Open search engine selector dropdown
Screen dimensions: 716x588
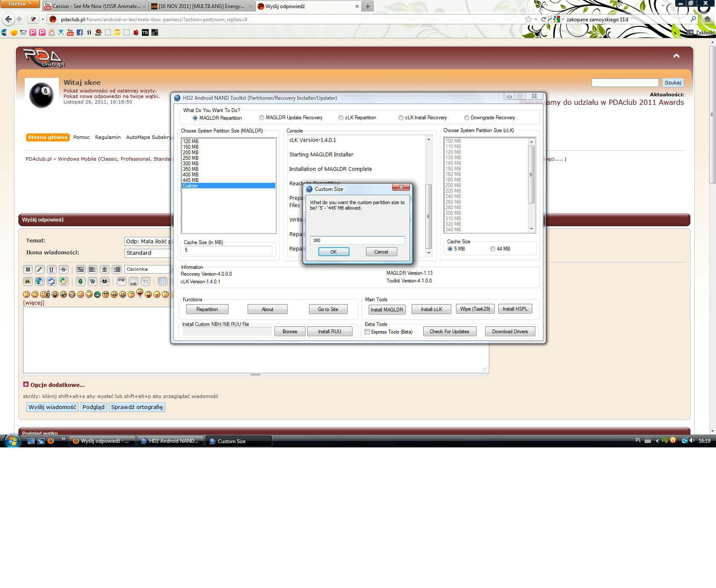558,19
